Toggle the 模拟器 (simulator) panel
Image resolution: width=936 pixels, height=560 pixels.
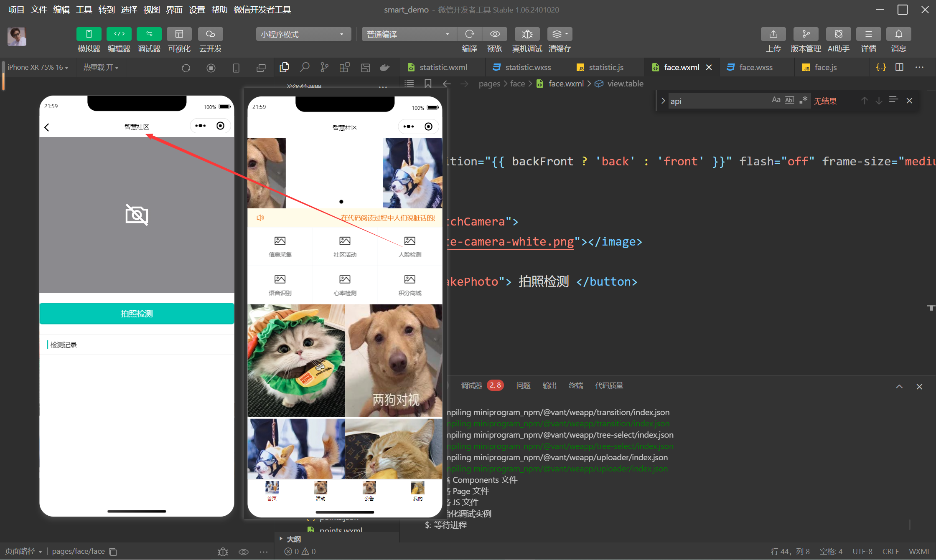(89, 34)
